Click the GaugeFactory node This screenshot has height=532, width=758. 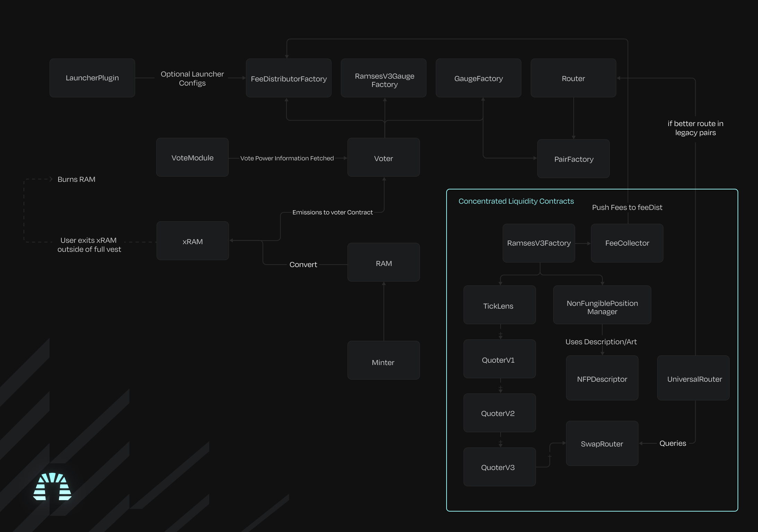[478, 78]
